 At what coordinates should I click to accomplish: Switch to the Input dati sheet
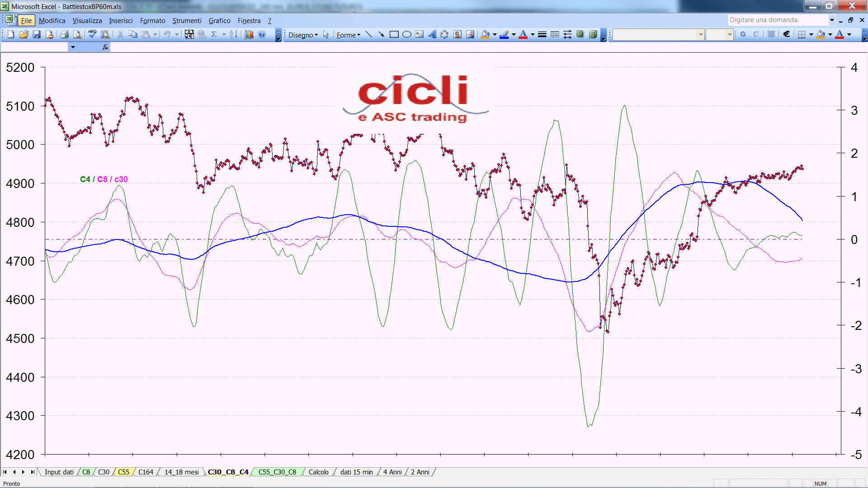(59, 472)
